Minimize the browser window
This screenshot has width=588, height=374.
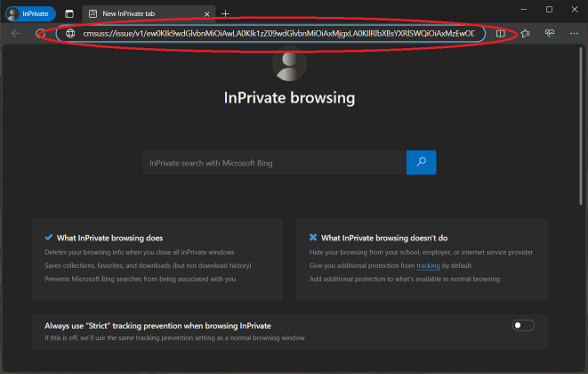523,10
